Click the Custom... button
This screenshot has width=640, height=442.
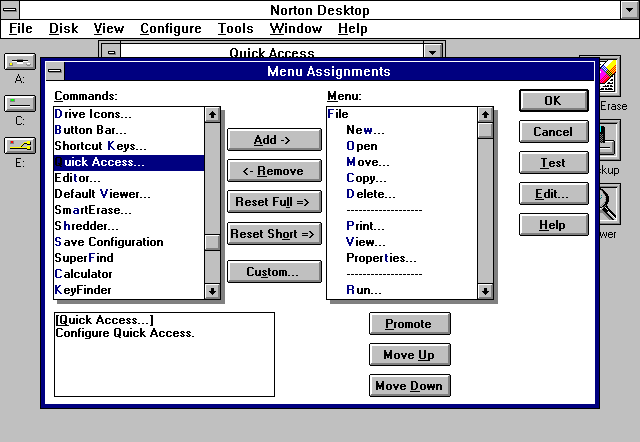[x=274, y=272]
